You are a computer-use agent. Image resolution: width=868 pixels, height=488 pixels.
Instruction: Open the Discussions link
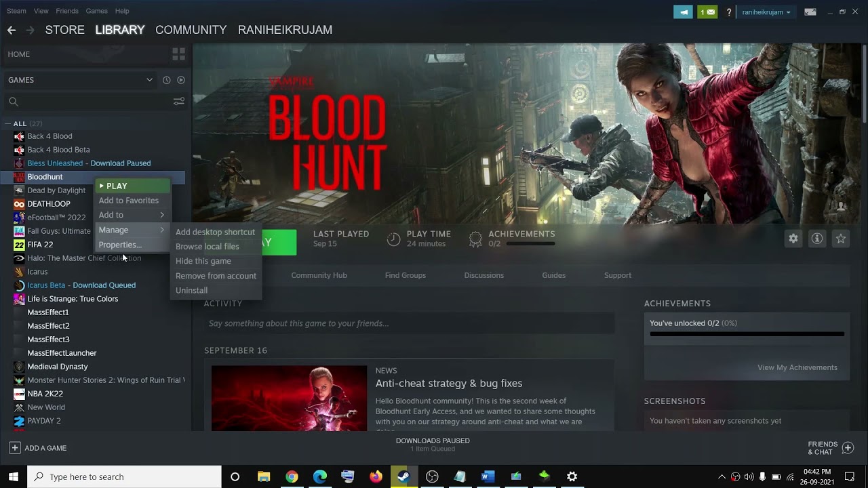(x=484, y=275)
